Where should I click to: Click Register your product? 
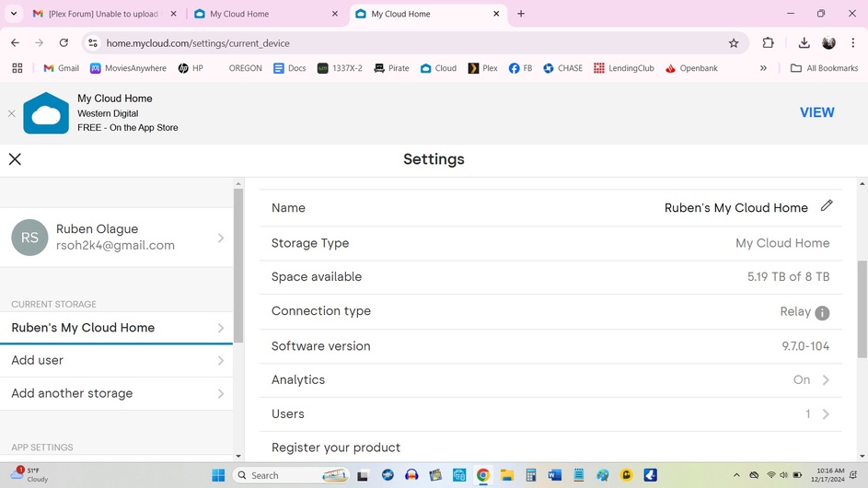click(x=335, y=447)
